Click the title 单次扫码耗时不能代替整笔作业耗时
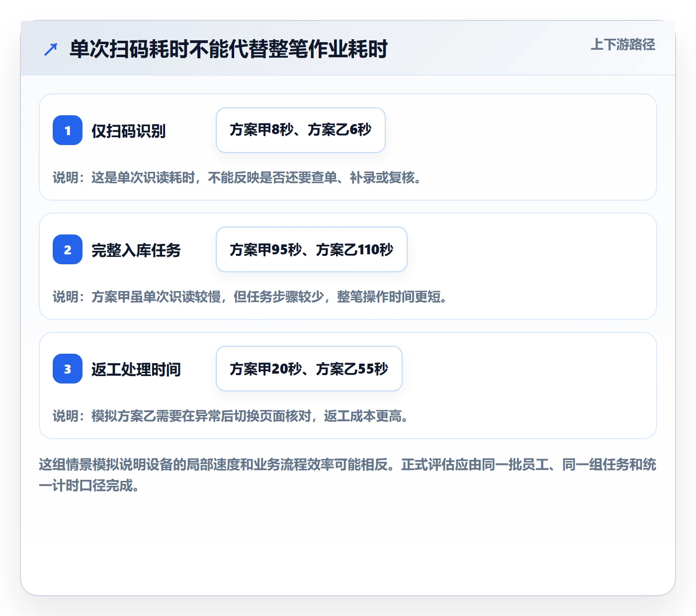 [228, 49]
